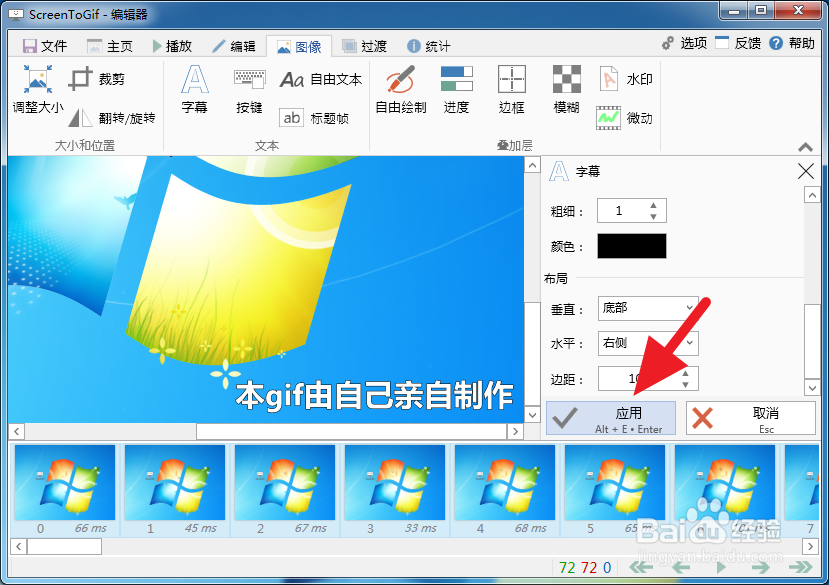Screen dimensions: 829x585
Task: Open the 垂直 vertical alignment dropdown
Action: [648, 308]
